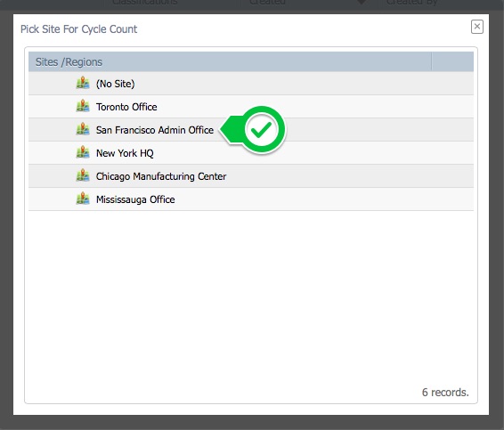Choose Chicago Manufacturing Center
Image resolution: width=504 pixels, height=430 pixels.
point(251,176)
